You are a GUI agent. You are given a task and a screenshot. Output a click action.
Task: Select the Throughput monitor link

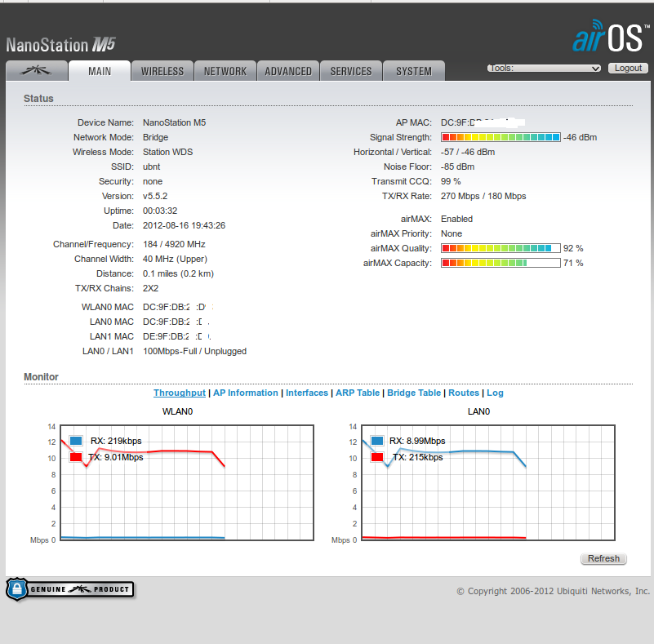pyautogui.click(x=180, y=393)
